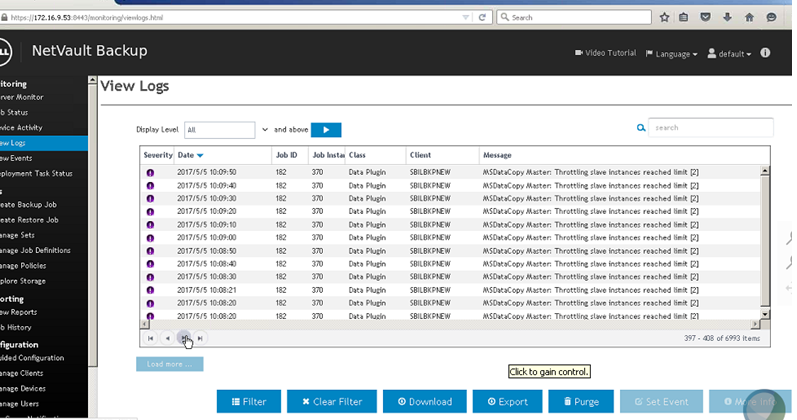
Task: Open Manage Policies in sidebar
Action: coord(23,265)
